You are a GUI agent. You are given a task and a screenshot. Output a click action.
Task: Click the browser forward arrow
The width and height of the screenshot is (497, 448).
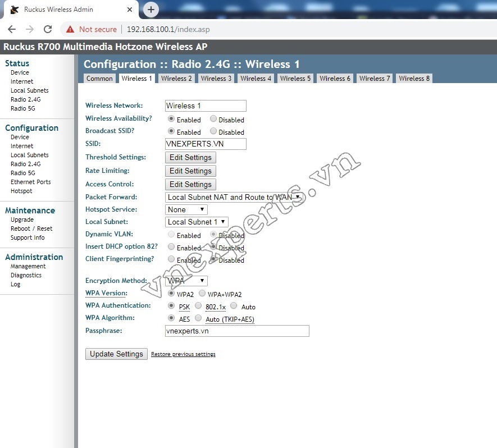[x=30, y=29]
